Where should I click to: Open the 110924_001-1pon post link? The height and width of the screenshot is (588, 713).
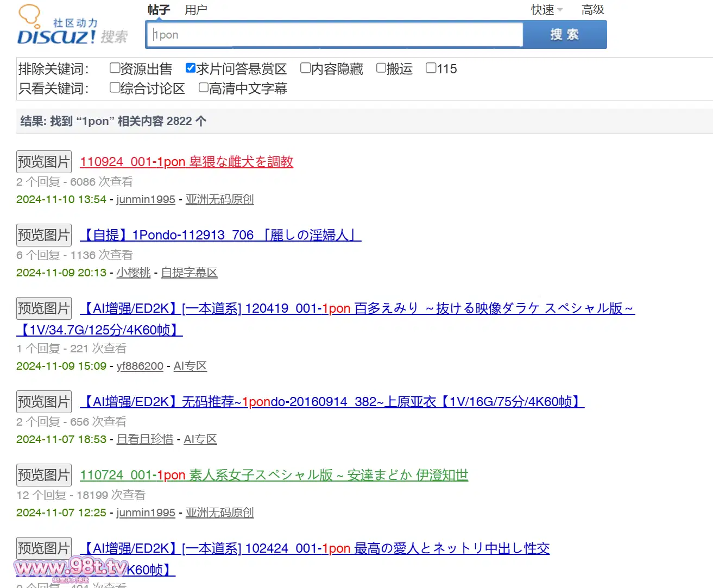[x=187, y=162]
